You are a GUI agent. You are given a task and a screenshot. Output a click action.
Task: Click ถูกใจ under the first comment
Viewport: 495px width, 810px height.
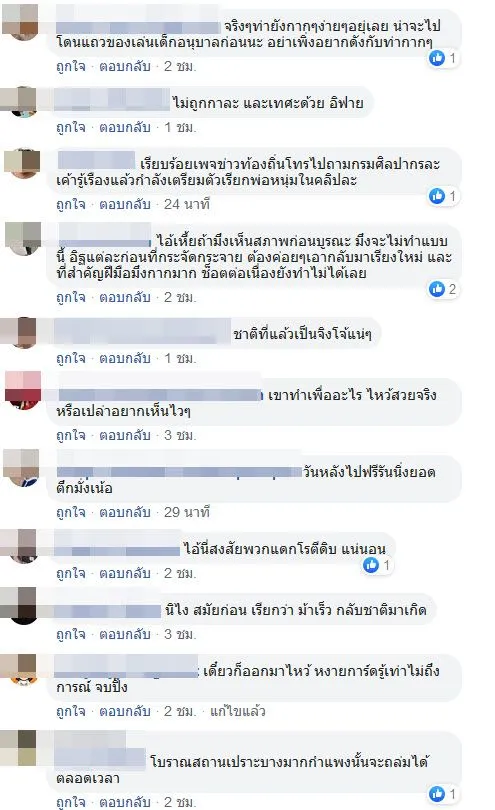pos(71,66)
